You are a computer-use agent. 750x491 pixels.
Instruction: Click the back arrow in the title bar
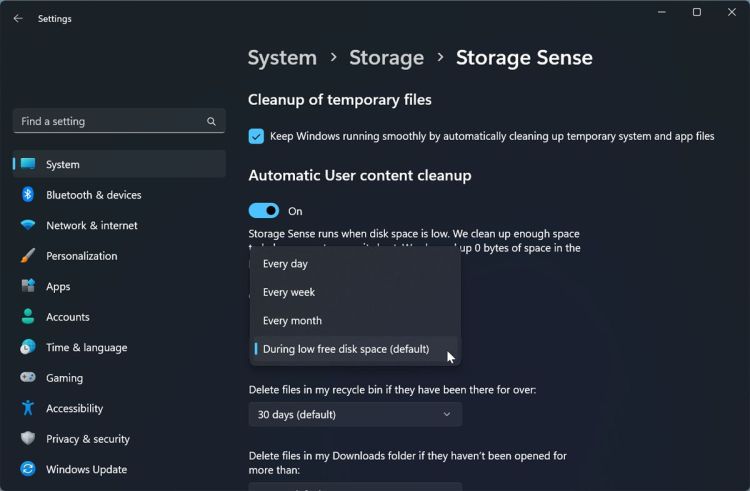coord(18,18)
